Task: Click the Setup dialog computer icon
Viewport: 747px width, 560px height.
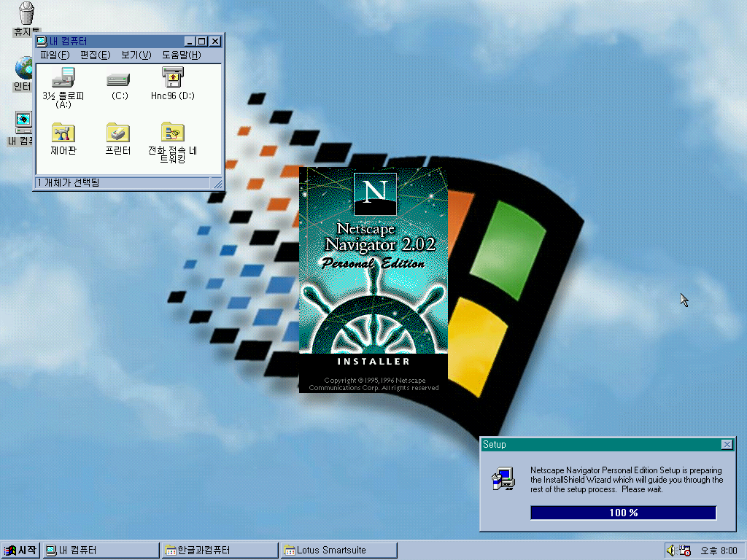Action: click(503, 478)
